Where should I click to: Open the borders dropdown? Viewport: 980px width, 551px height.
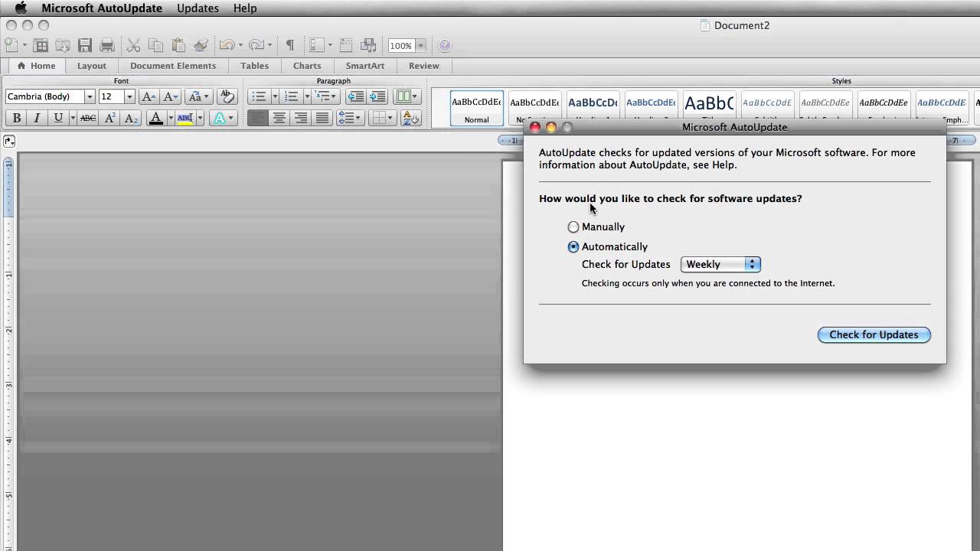click(383, 118)
